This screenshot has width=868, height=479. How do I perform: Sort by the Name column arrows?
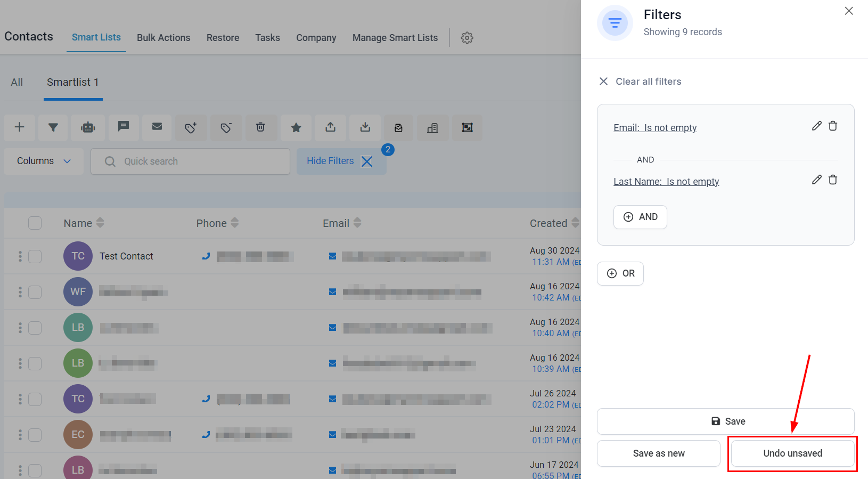100,223
